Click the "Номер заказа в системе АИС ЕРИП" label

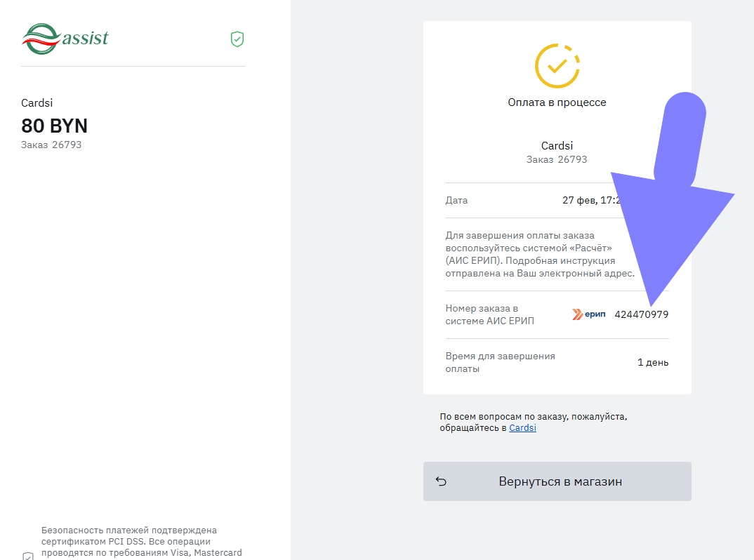coord(490,314)
